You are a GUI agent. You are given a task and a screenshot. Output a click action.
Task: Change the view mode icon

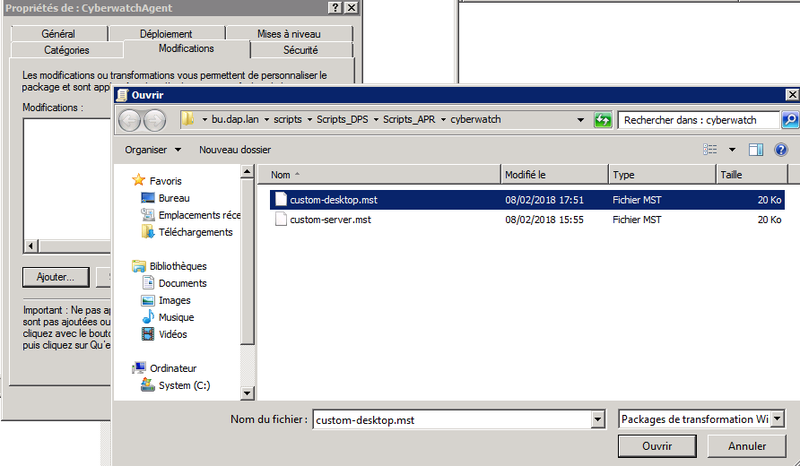(x=710, y=150)
